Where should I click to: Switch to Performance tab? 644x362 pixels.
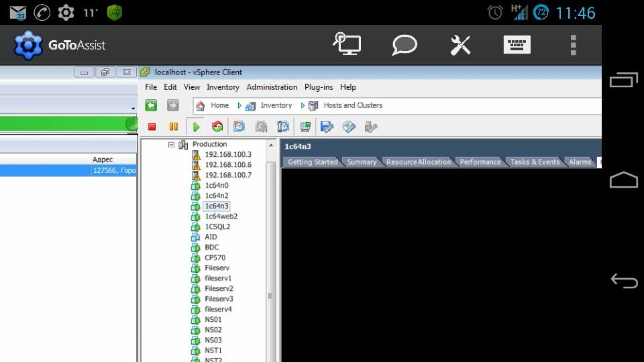coord(480,162)
